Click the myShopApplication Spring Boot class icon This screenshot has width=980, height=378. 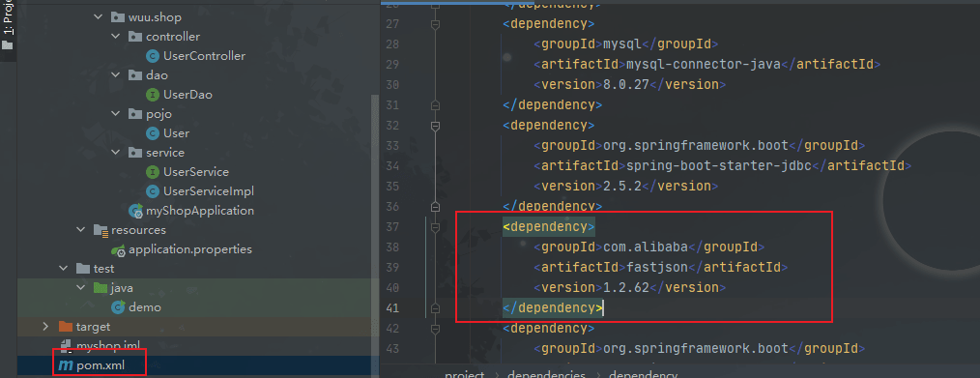135,211
